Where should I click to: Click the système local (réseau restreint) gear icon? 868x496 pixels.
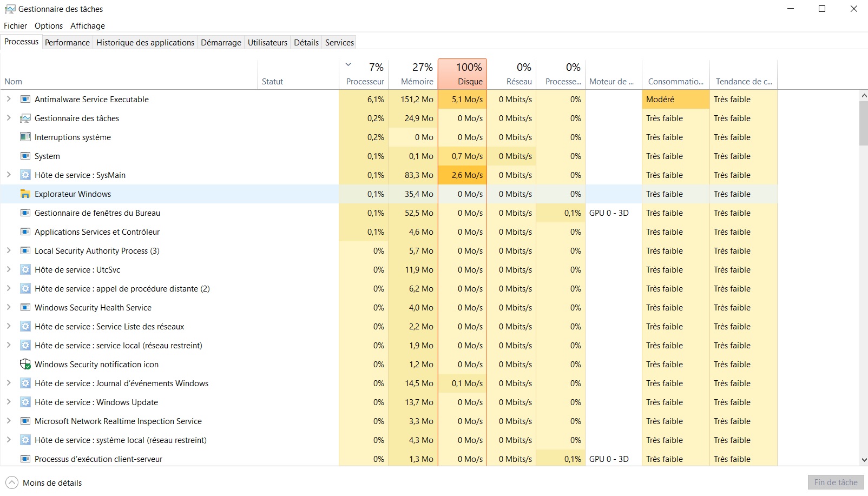[25, 440]
